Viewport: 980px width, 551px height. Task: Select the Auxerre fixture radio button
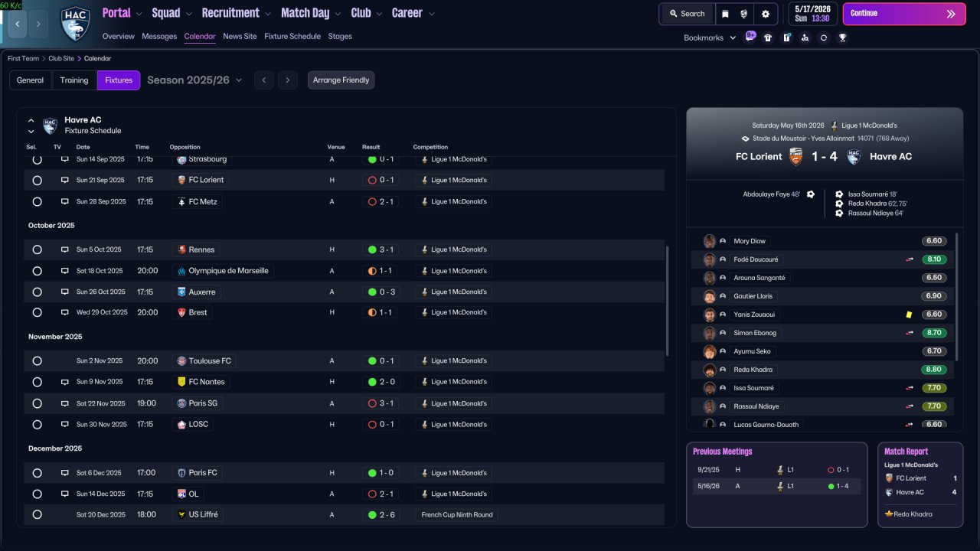(37, 292)
